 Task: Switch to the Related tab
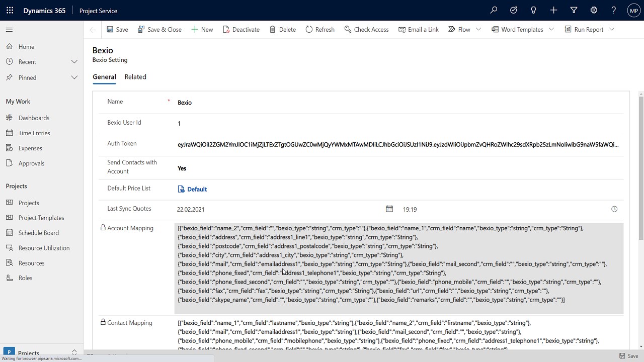pyautogui.click(x=135, y=77)
